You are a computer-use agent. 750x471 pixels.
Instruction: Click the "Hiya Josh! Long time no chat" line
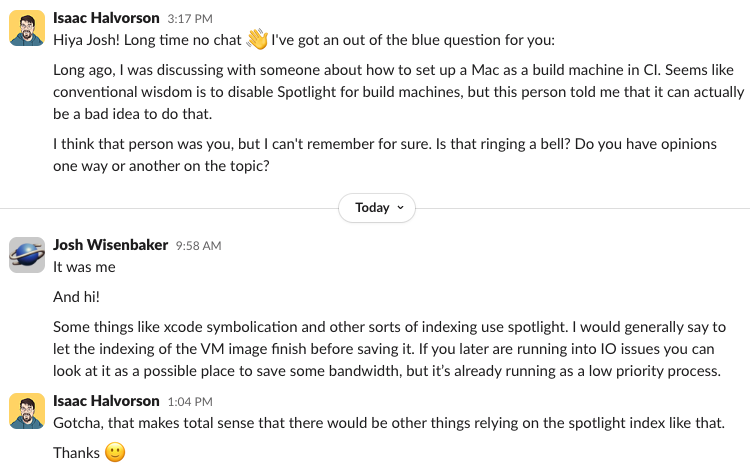click(x=147, y=40)
